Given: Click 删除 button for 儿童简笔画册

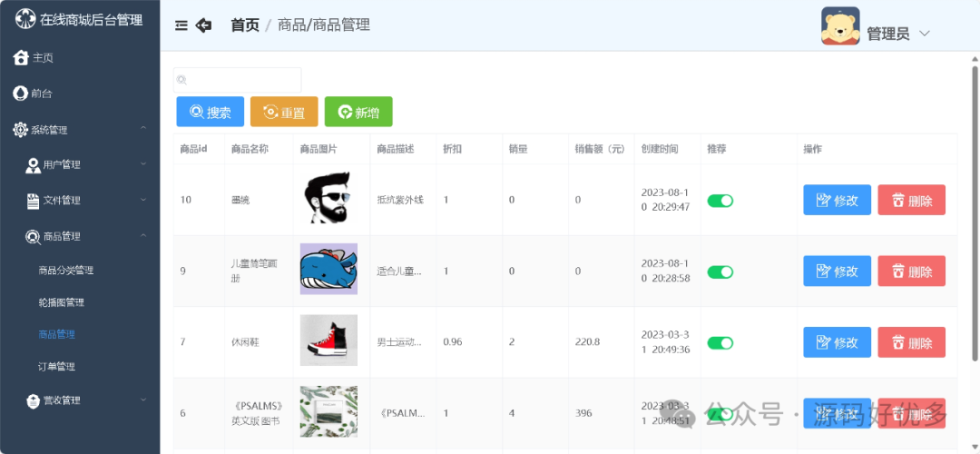Looking at the screenshot, I should 911,271.
